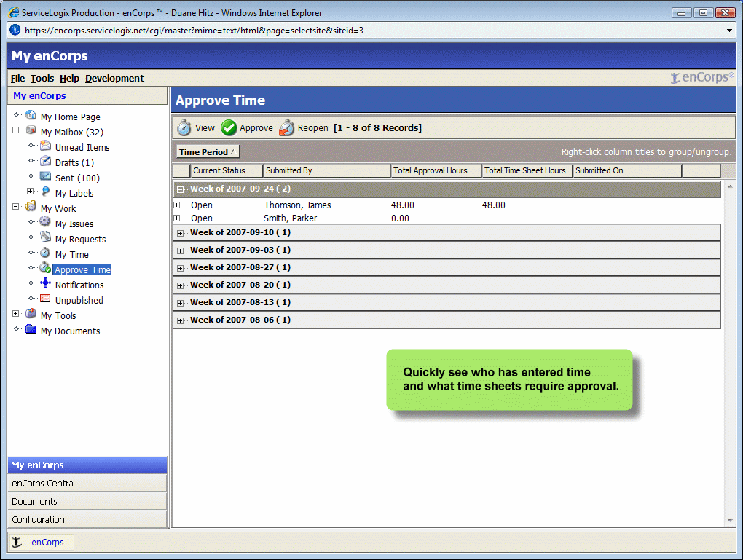Expand the Week of 2007-09-03 group
Screen dimensions: 743x560
click(x=181, y=251)
